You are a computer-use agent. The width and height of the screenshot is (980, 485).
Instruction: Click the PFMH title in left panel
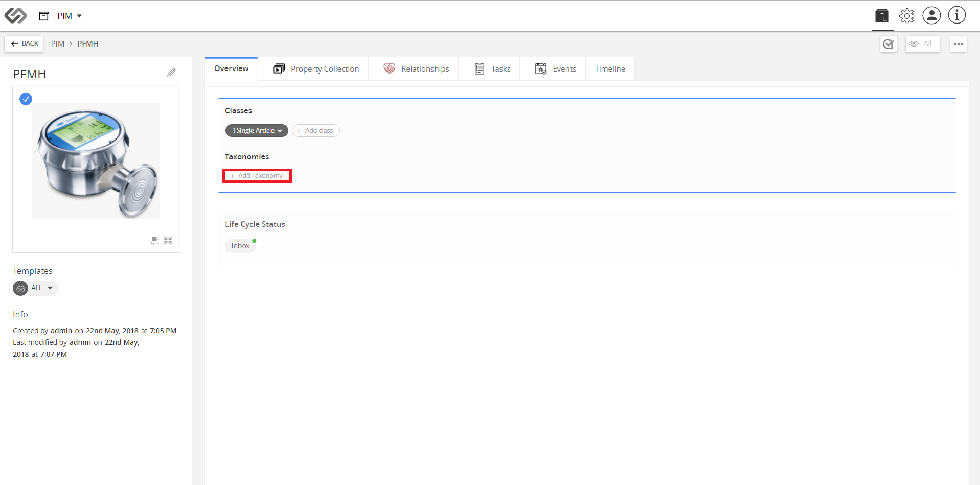[30, 74]
